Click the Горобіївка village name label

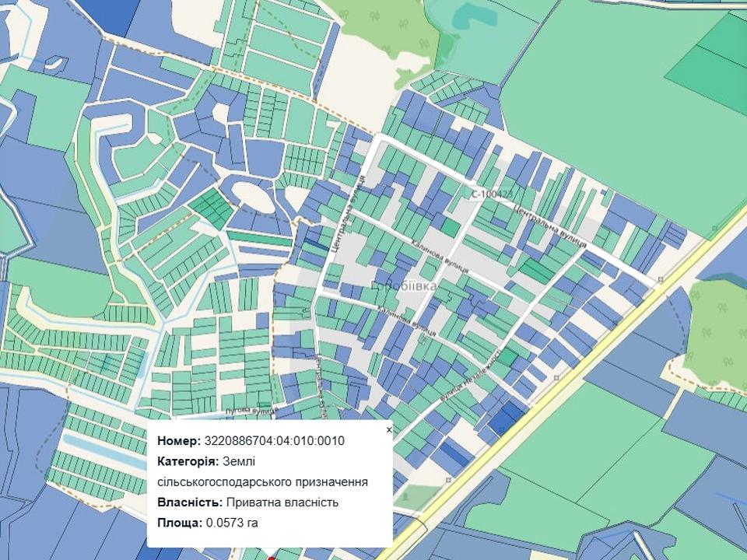point(403,287)
